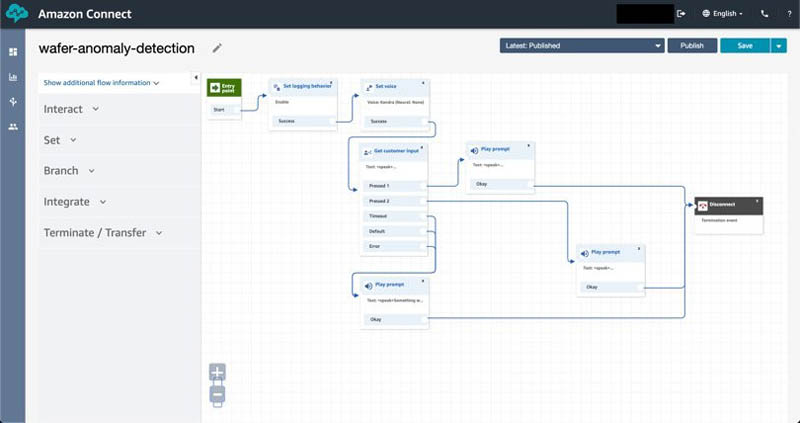Viewport: 800px width, 423px height.
Task: Click the Termination event text
Action: point(719,220)
